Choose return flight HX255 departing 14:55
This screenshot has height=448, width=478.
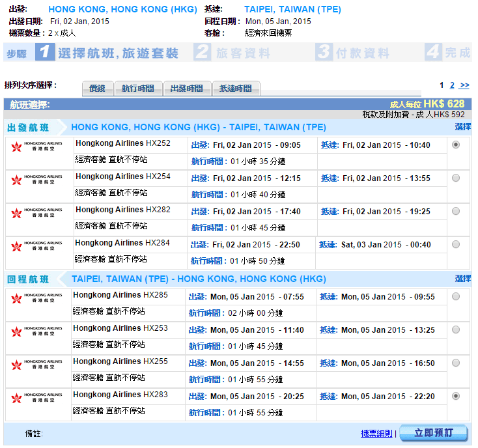coord(455,363)
